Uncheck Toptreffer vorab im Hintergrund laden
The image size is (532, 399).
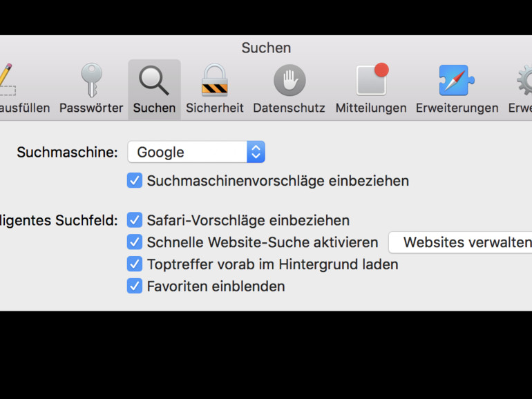pyautogui.click(x=135, y=264)
